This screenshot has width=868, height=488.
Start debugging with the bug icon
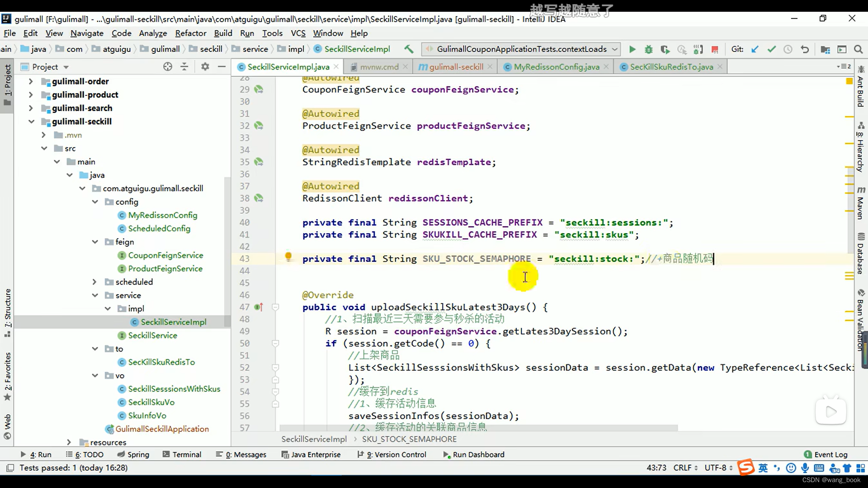tap(648, 49)
